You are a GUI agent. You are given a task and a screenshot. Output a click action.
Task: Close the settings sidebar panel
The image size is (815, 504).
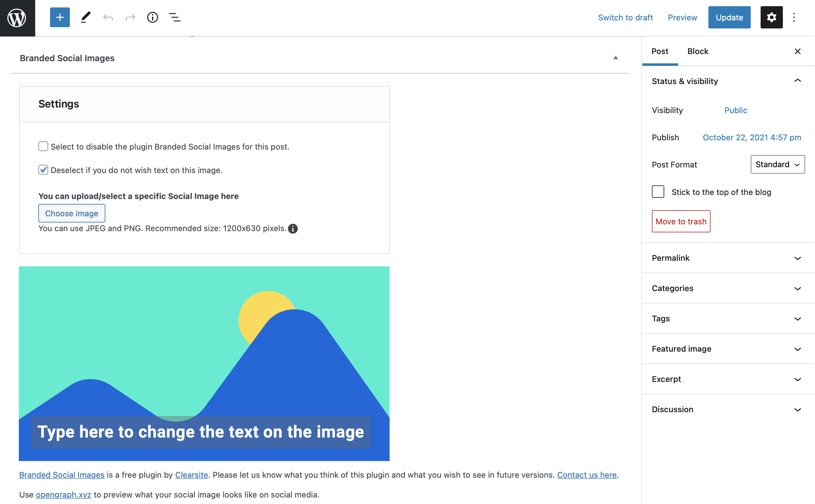point(797,51)
